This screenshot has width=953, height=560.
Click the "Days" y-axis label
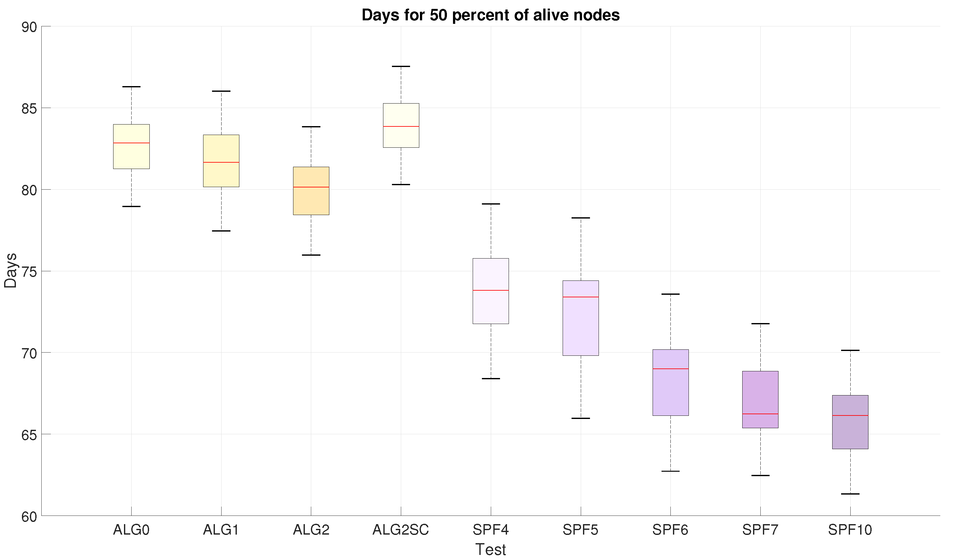(x=10, y=271)
